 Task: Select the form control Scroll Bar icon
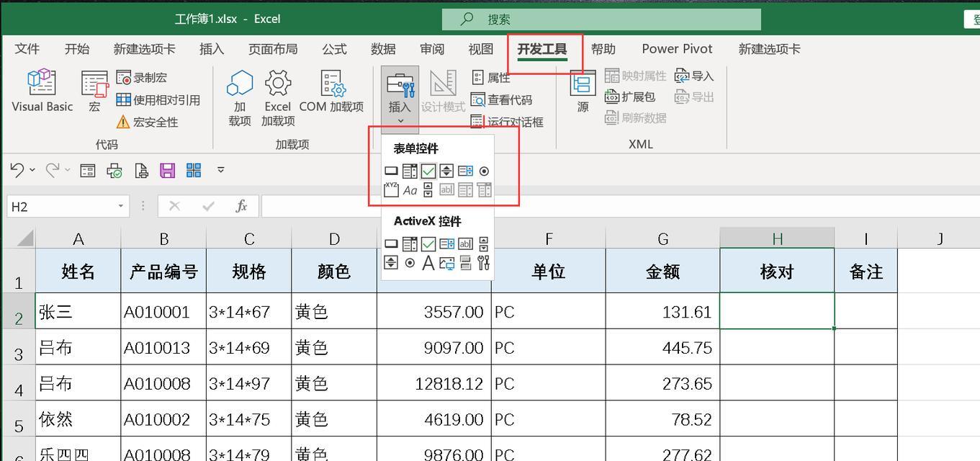(428, 190)
